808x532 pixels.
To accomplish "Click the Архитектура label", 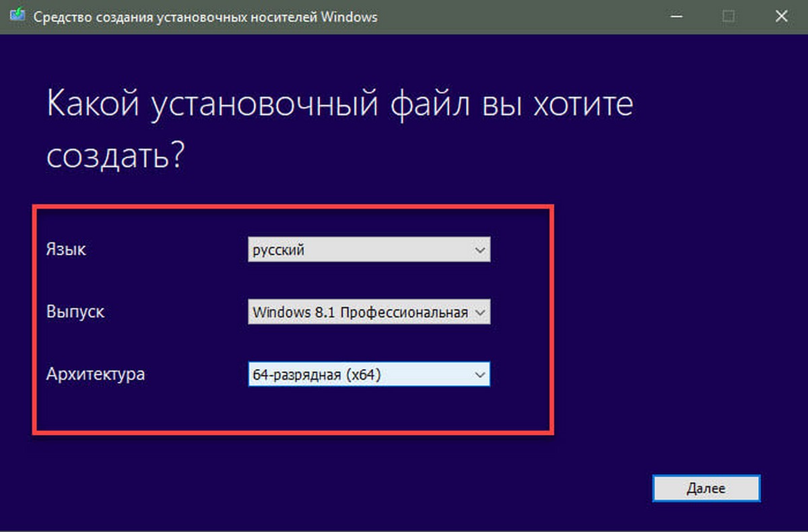I will tap(95, 374).
